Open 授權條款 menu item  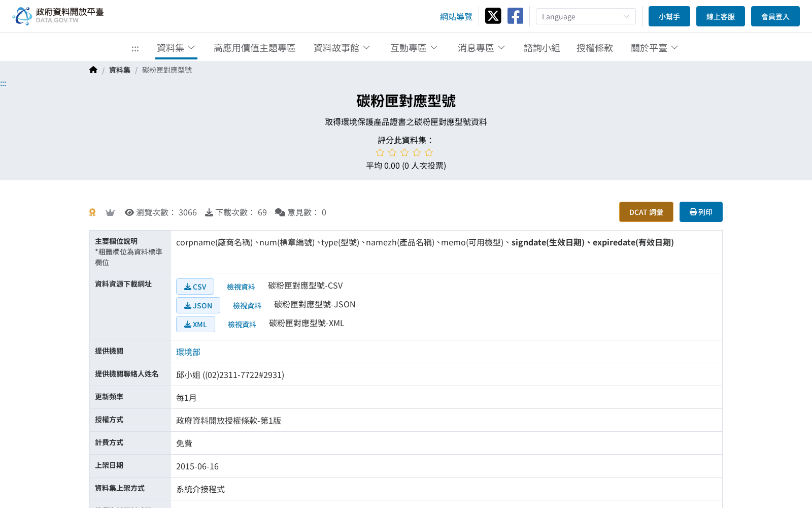click(x=595, y=48)
